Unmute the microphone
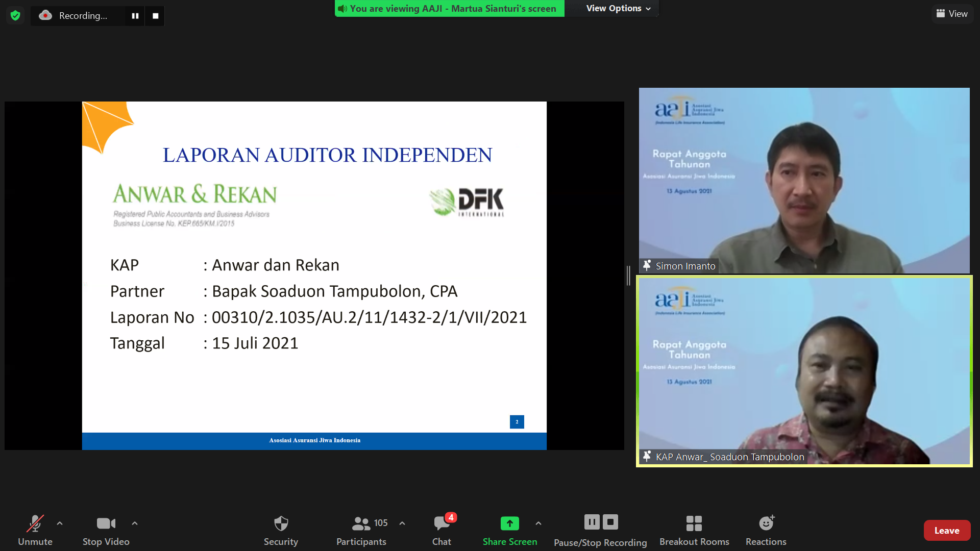This screenshot has width=980, height=551. tap(35, 531)
